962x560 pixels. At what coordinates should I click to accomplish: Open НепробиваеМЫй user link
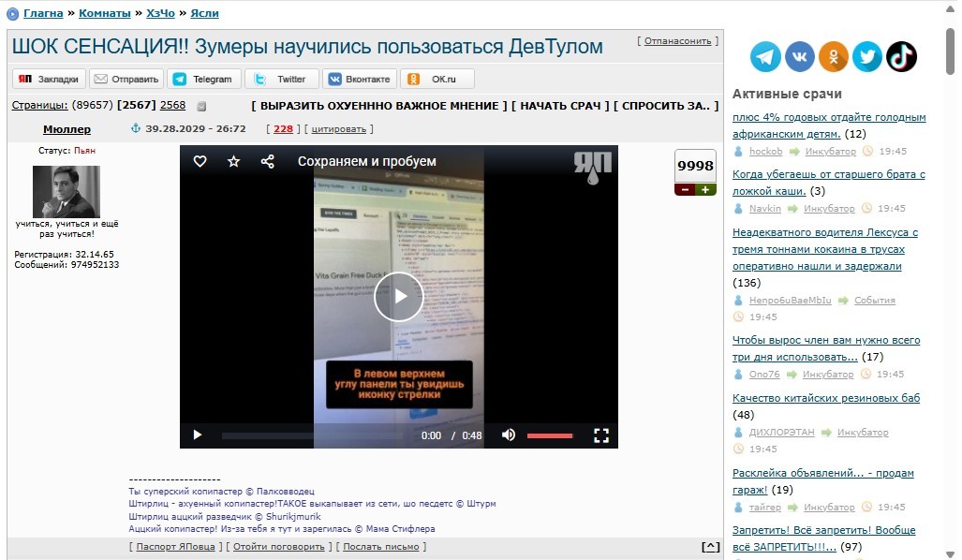791,301
